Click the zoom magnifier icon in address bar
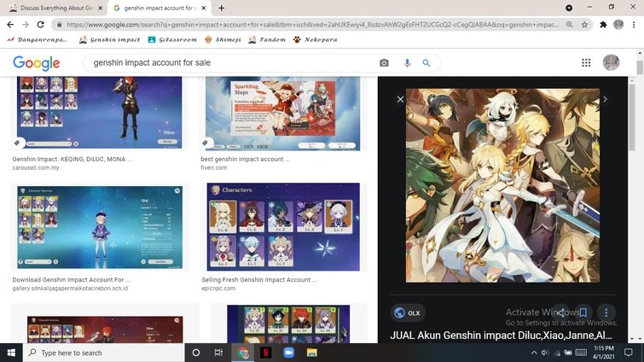The image size is (644, 362). [x=569, y=25]
